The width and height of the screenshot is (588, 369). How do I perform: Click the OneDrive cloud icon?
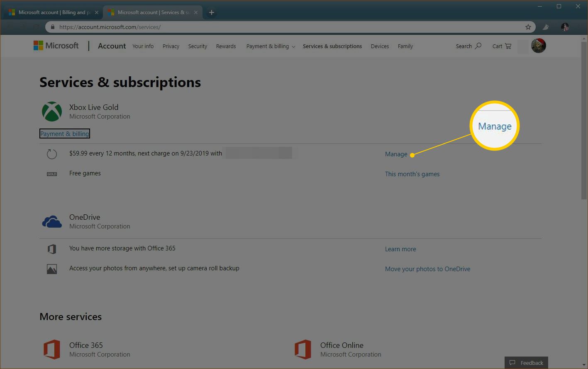[x=52, y=222]
